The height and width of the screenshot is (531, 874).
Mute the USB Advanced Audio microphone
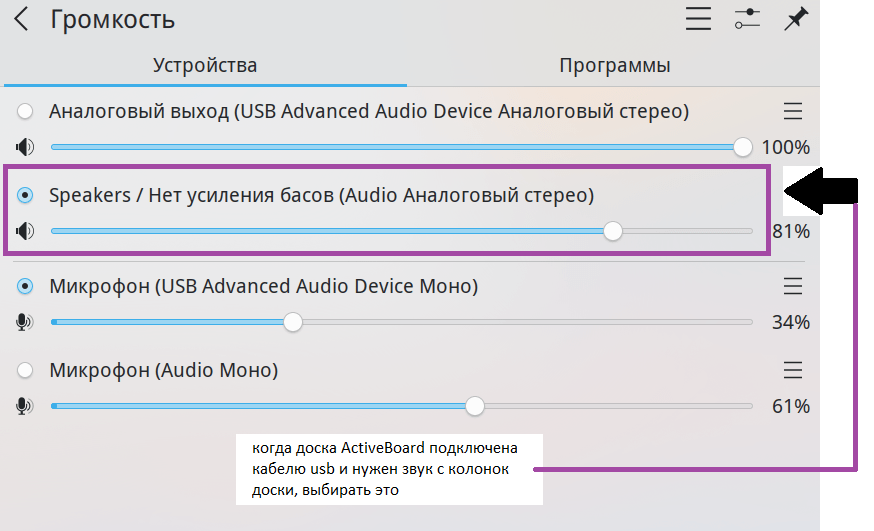click(25, 322)
